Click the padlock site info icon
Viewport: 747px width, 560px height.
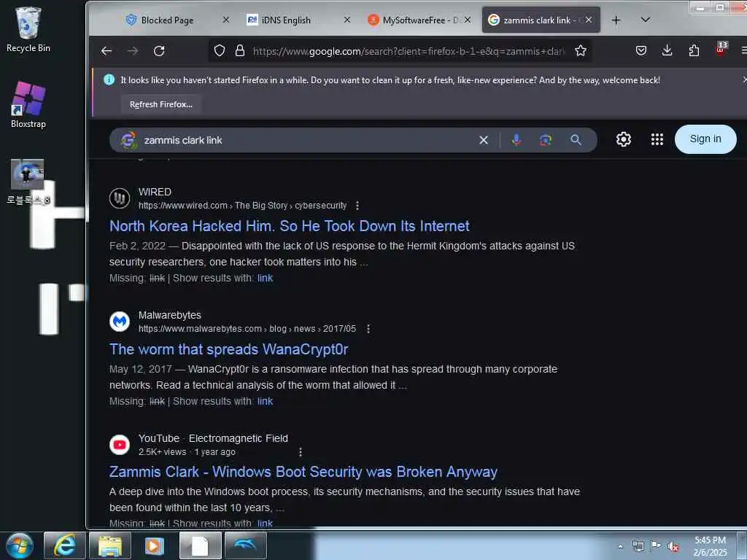(240, 50)
